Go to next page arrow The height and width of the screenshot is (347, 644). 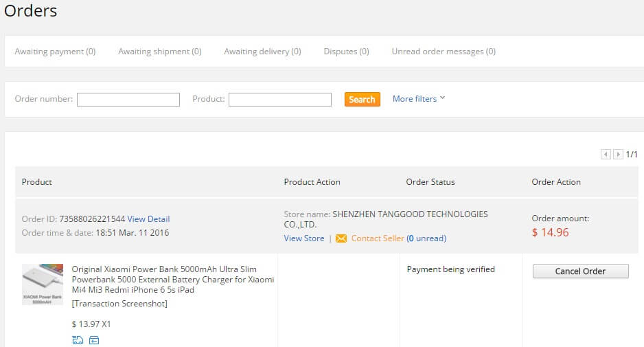618,154
